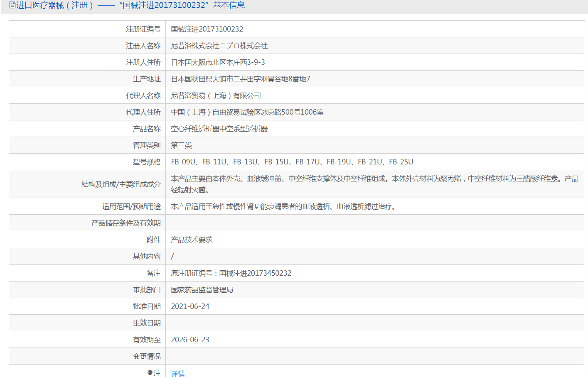Image resolution: width=588 pixels, height=377 pixels.
Task: Click the 注册人名称 label
Action: tap(143, 46)
